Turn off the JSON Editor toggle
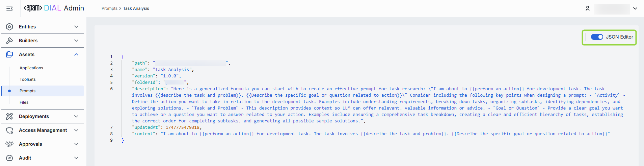Viewport: 644px width, 166px height. point(597,37)
